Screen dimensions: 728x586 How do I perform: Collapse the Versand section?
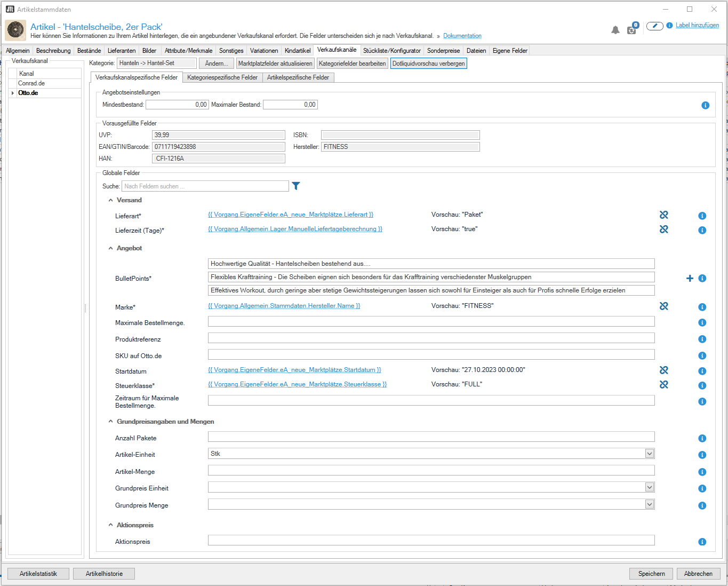111,200
